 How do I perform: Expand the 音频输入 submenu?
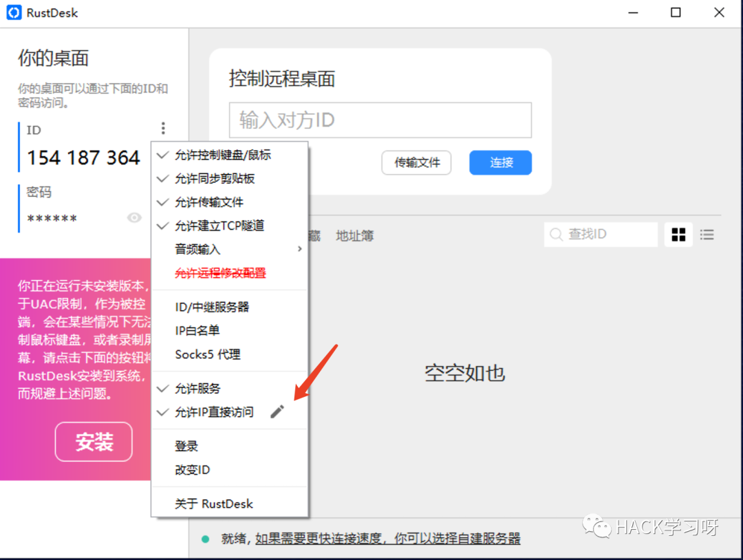point(230,249)
